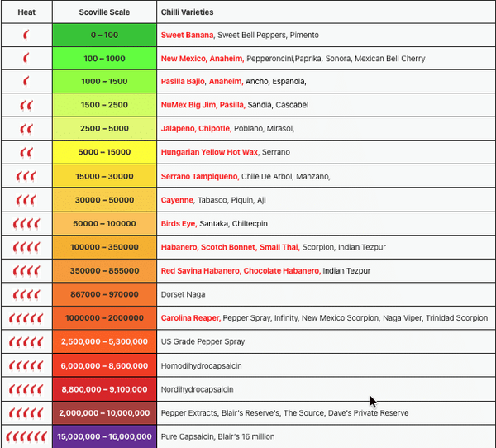The width and height of the screenshot is (496, 448).
Task: Click the two-chilli heat icon beside 2500 – 5000
Action: [26, 129]
